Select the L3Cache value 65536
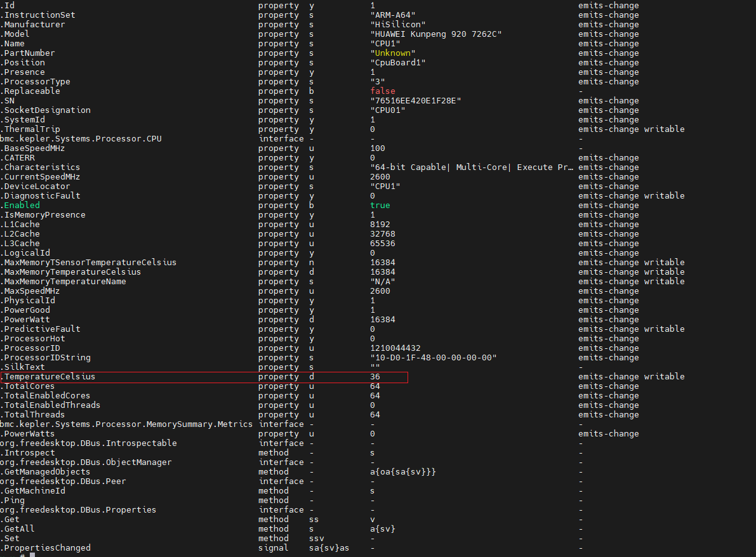Screen dimensions: 756x557 (x=383, y=244)
